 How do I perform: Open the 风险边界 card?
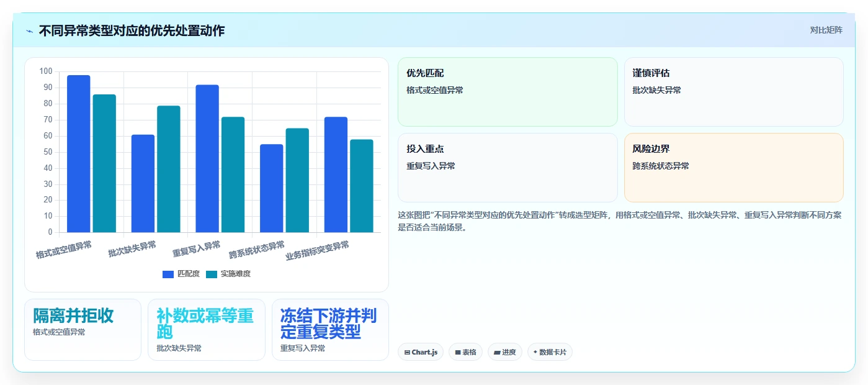[x=734, y=168]
